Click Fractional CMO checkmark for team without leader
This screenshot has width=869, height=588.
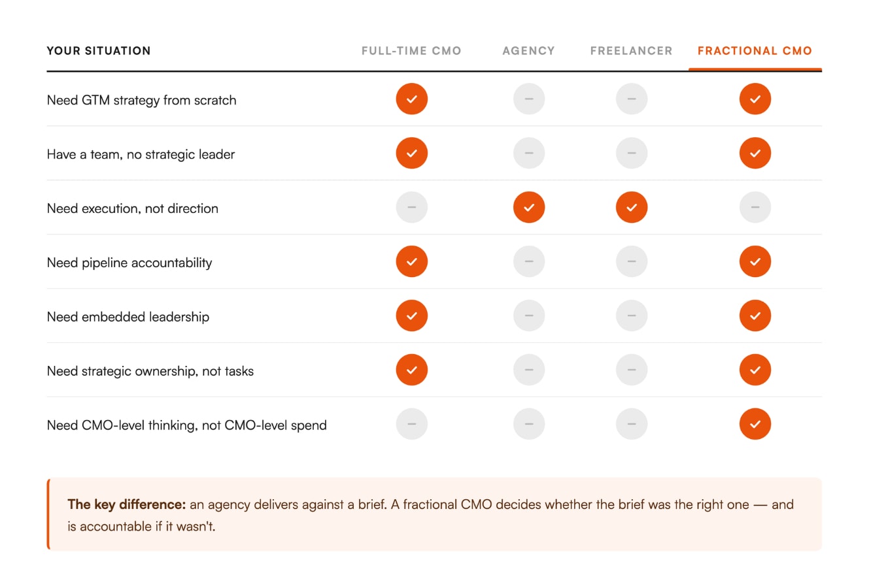[755, 154]
